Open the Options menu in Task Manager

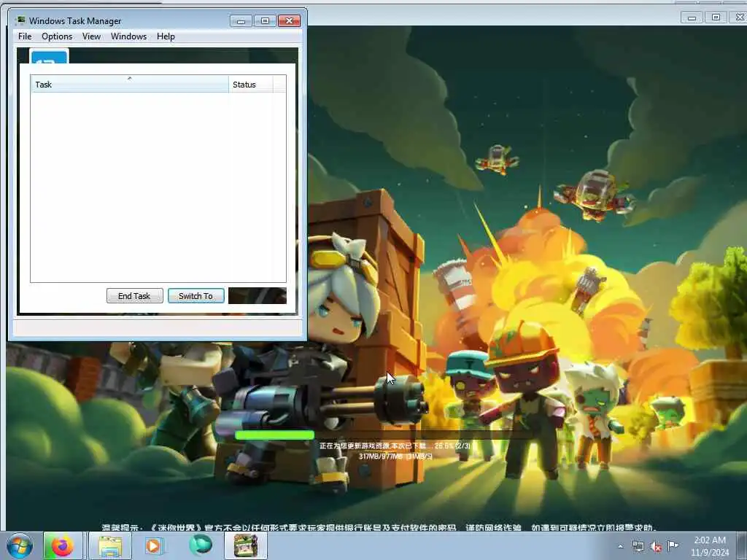(57, 36)
